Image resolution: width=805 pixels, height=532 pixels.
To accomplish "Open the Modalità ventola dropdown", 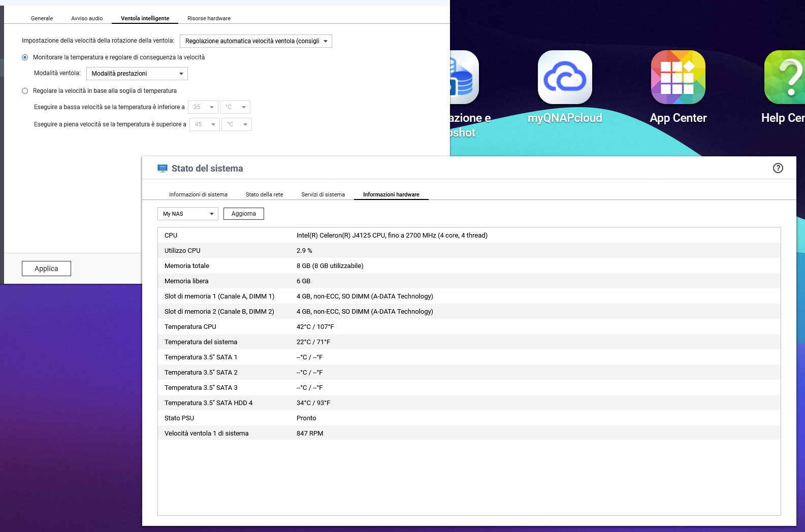I will click(137, 74).
